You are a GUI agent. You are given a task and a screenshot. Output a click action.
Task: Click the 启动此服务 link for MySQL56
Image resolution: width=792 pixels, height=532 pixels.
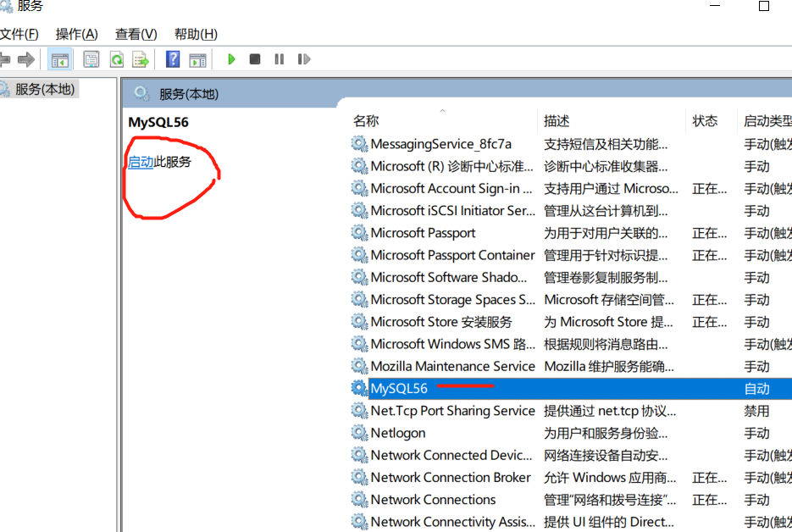[141, 162]
